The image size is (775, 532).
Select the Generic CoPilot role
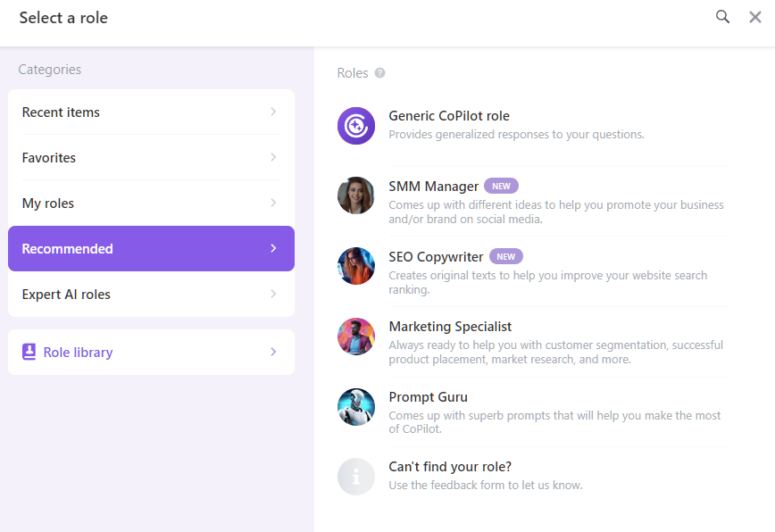pos(448,116)
